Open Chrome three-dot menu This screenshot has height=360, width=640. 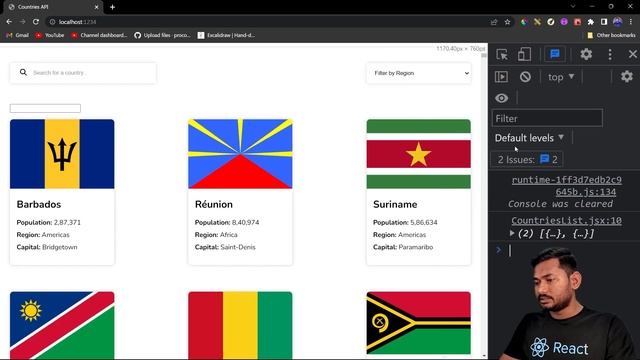tap(631, 22)
